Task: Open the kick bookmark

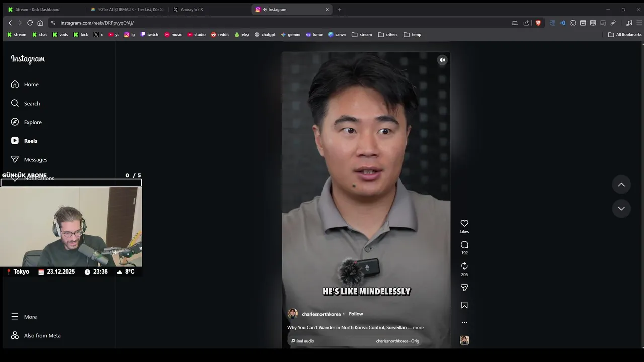Action: [x=80, y=35]
